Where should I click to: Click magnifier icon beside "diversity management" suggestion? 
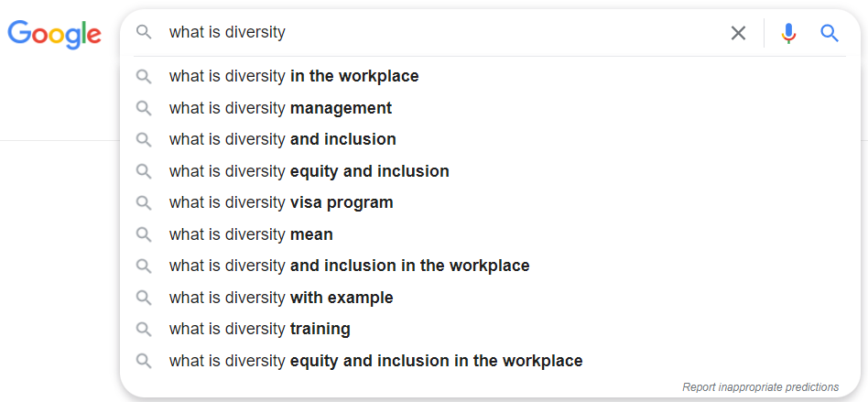click(x=143, y=108)
